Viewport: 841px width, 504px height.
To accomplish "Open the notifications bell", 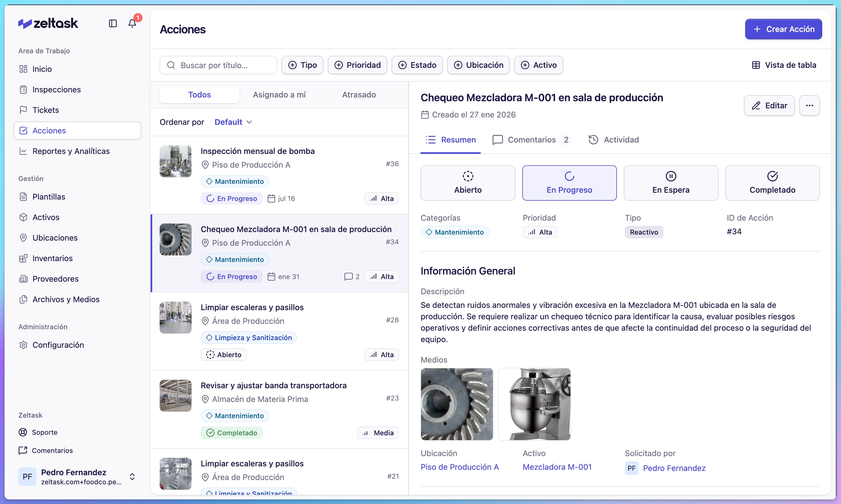I will point(132,23).
